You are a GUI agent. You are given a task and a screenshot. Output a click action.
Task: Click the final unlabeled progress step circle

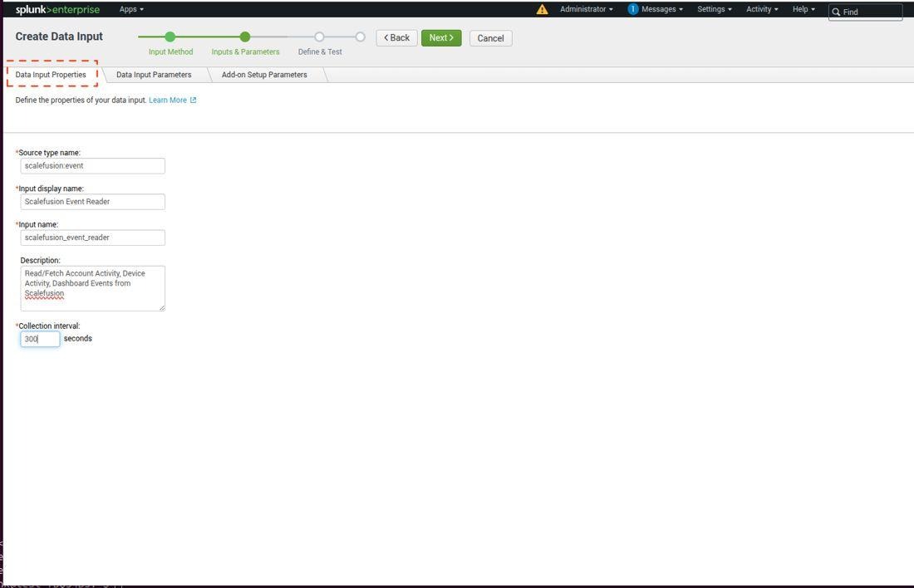coord(361,37)
